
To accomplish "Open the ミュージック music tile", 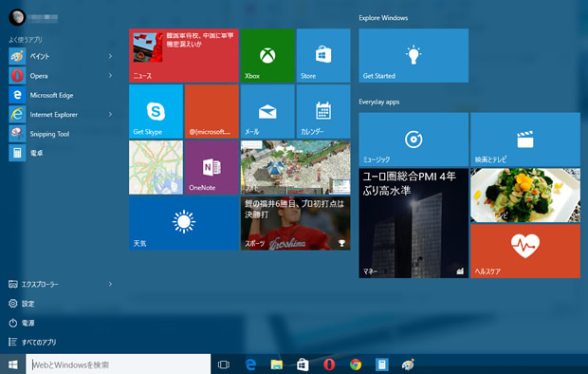I will [x=413, y=140].
